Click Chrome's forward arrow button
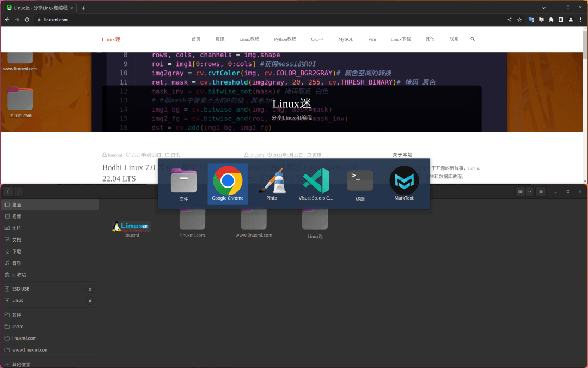Viewport: 588px width, 368px height. pyautogui.click(x=17, y=20)
